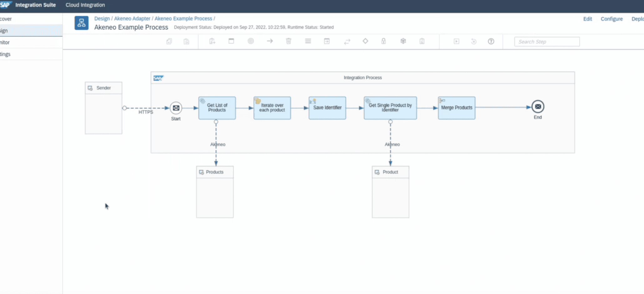Open the Events palette icon
This screenshot has height=294, width=644.
pos(251,41)
